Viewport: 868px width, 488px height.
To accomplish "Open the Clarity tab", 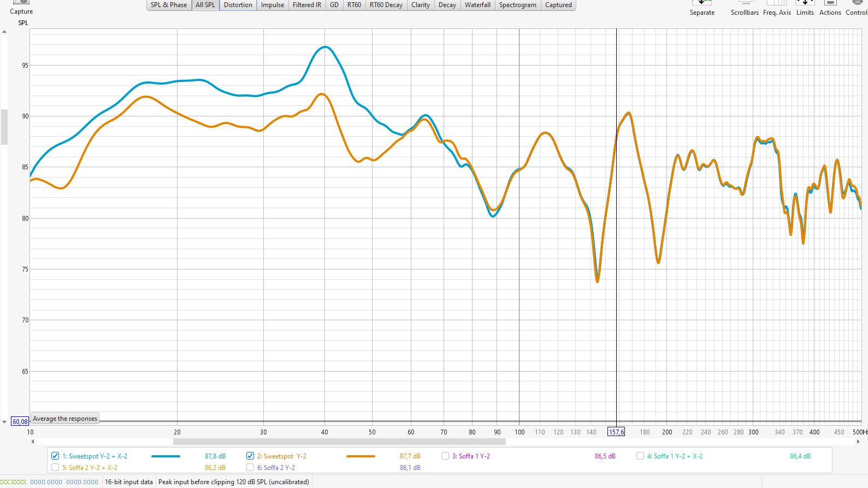I will tap(421, 5).
